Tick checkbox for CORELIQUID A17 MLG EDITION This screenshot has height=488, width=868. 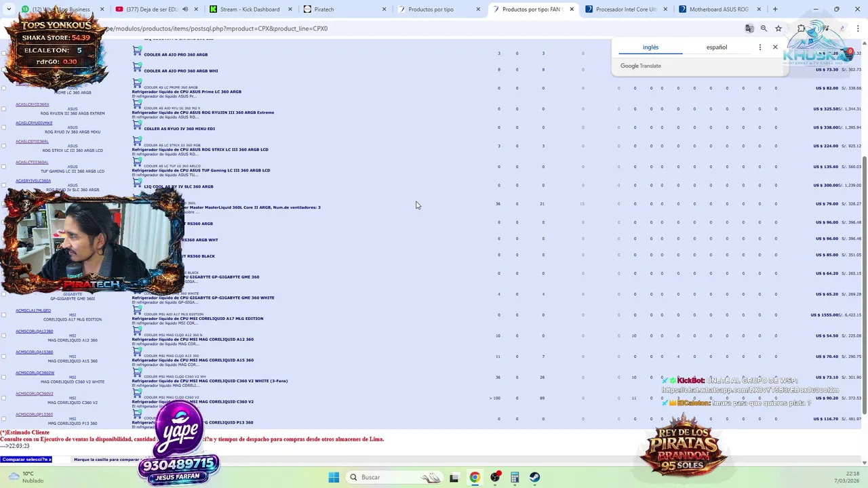3,315
